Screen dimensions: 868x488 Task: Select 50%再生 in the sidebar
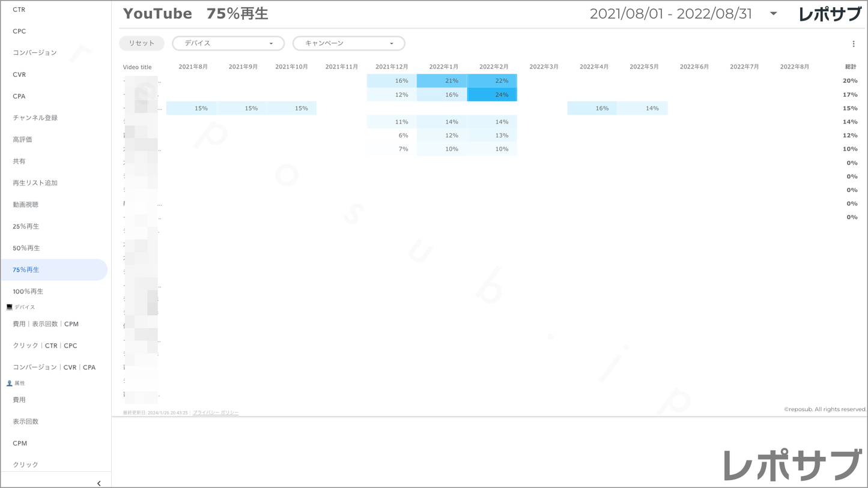pyautogui.click(x=26, y=248)
